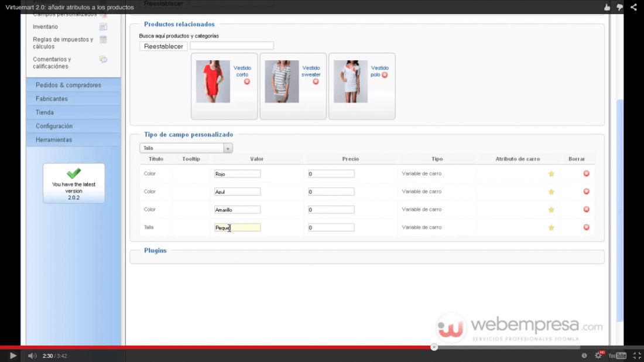Click the Amarillo value field

[237, 210]
